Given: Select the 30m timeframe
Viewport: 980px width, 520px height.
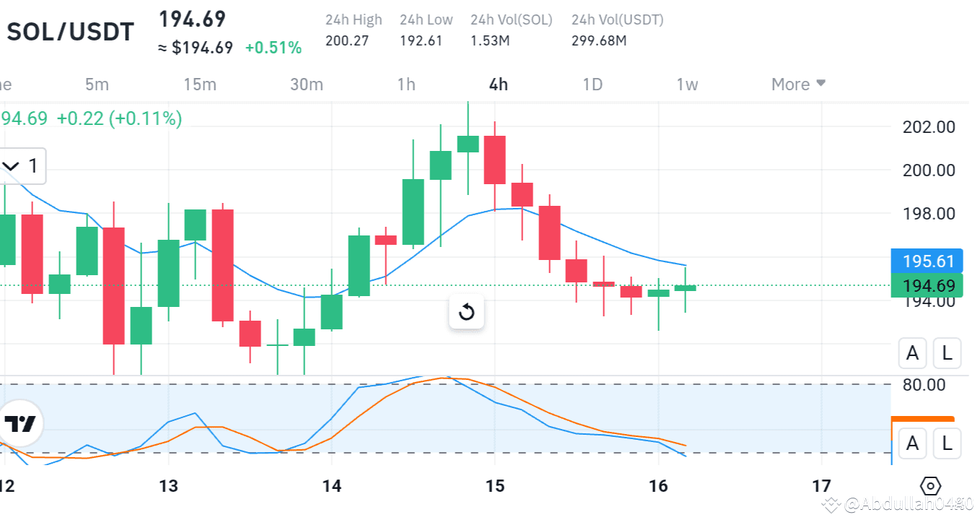Looking at the screenshot, I should (307, 84).
